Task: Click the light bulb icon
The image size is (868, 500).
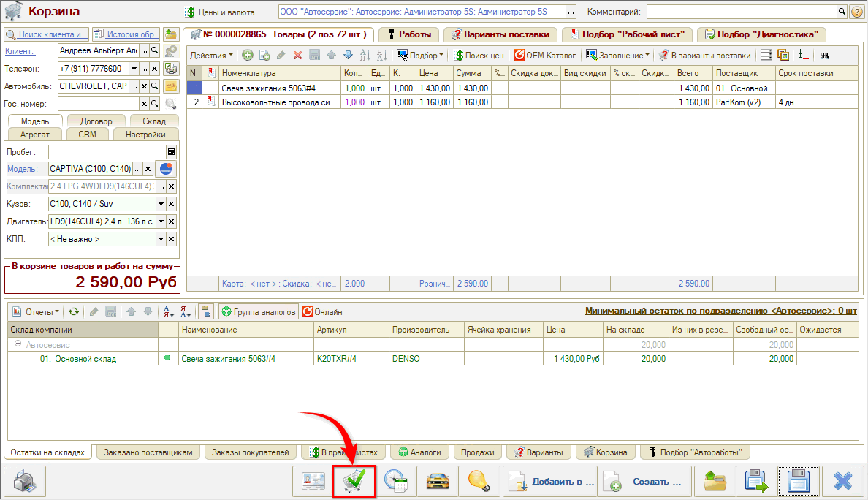Action: point(479,482)
